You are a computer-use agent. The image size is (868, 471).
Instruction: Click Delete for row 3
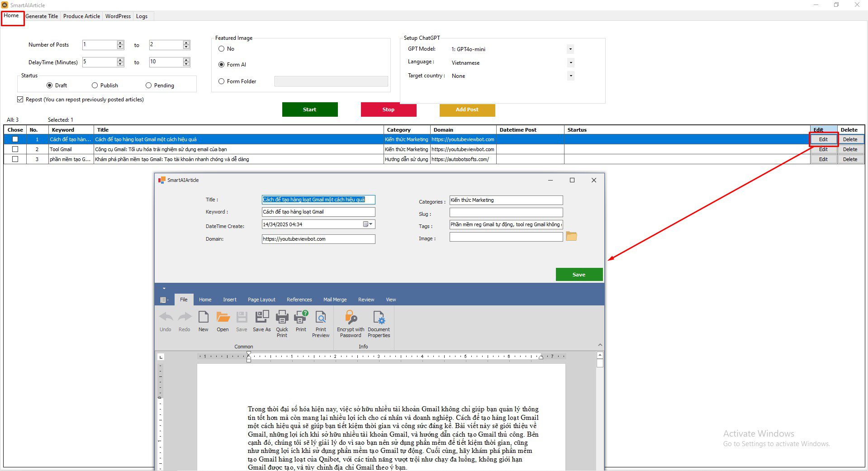[850, 159]
